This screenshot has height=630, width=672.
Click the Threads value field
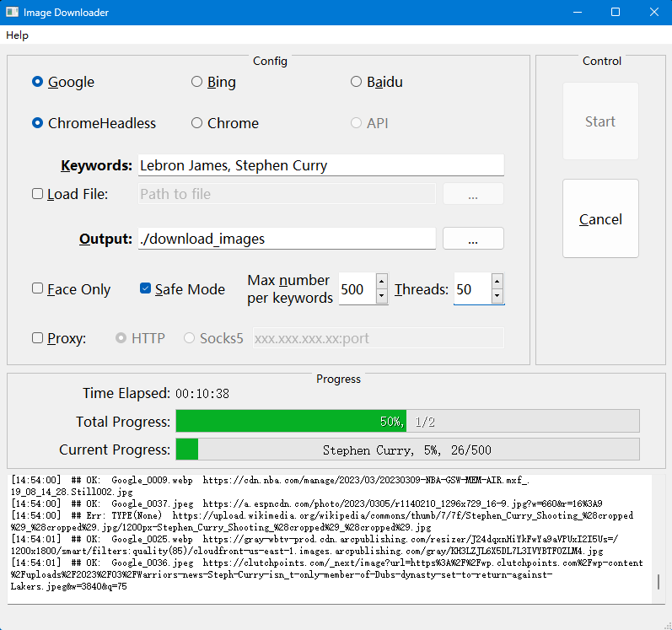473,289
